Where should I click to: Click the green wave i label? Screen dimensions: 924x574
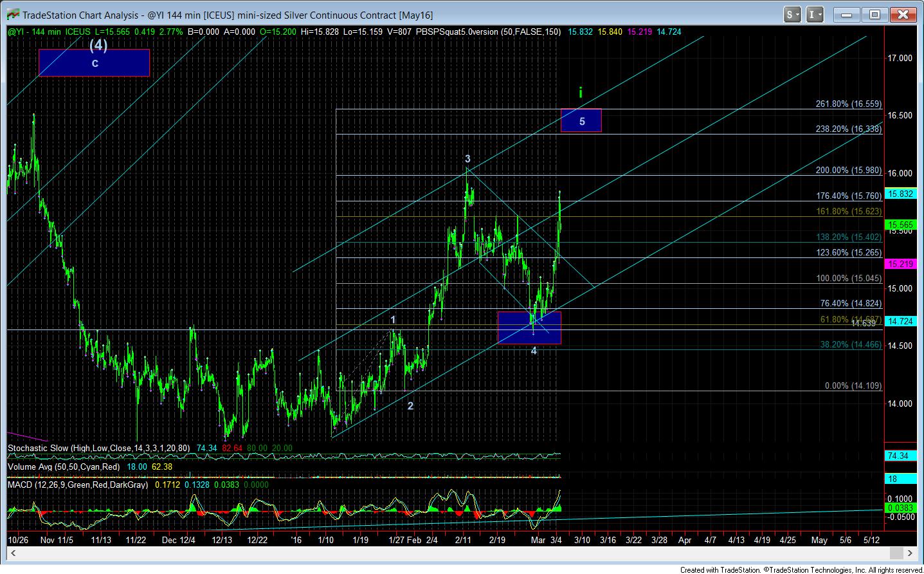(581, 93)
